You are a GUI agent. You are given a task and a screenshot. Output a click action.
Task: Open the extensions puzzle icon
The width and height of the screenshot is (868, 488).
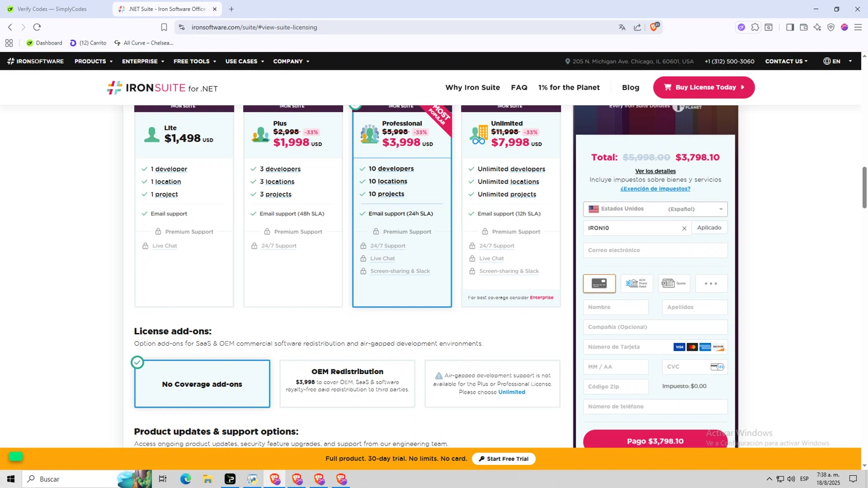pyautogui.click(x=755, y=27)
